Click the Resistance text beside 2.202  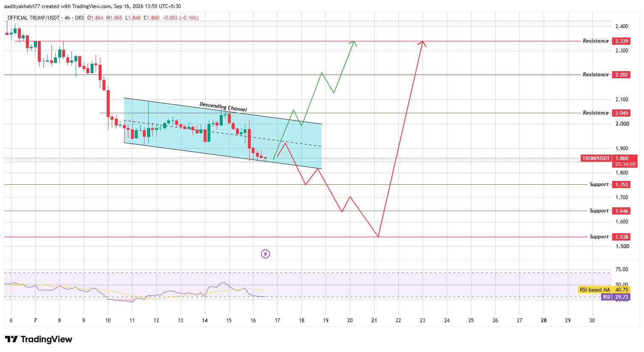[x=596, y=74]
